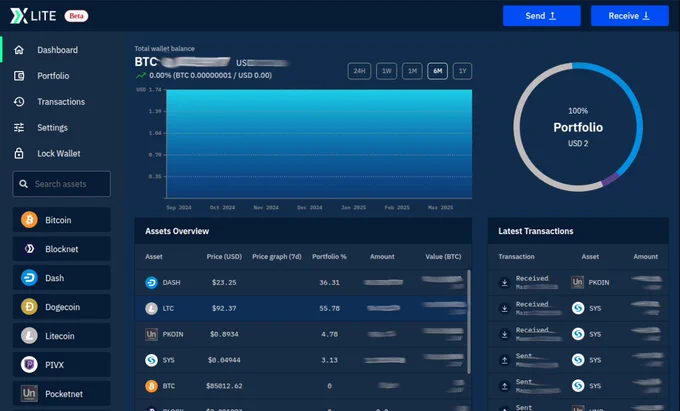Click PKOIN icon in Assets Overview
The height and width of the screenshot is (411, 680).
151,334
